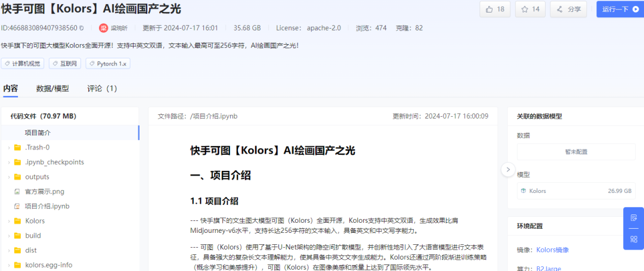Open the B2.large compute link
Viewport: 644px width, 271px height.
(x=549, y=269)
